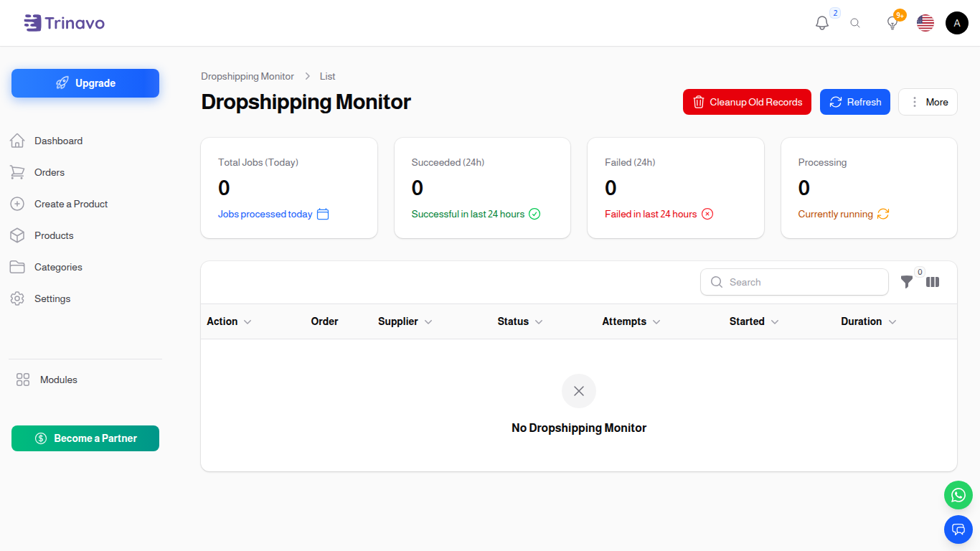Screen dimensions: 980x551
Task: Click Cleanup Old Records button
Action: tap(747, 102)
